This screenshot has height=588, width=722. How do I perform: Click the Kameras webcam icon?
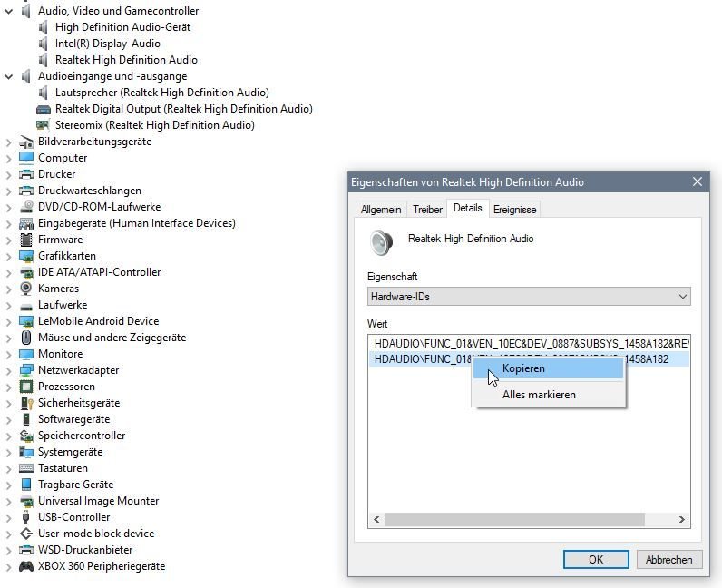[26, 289]
